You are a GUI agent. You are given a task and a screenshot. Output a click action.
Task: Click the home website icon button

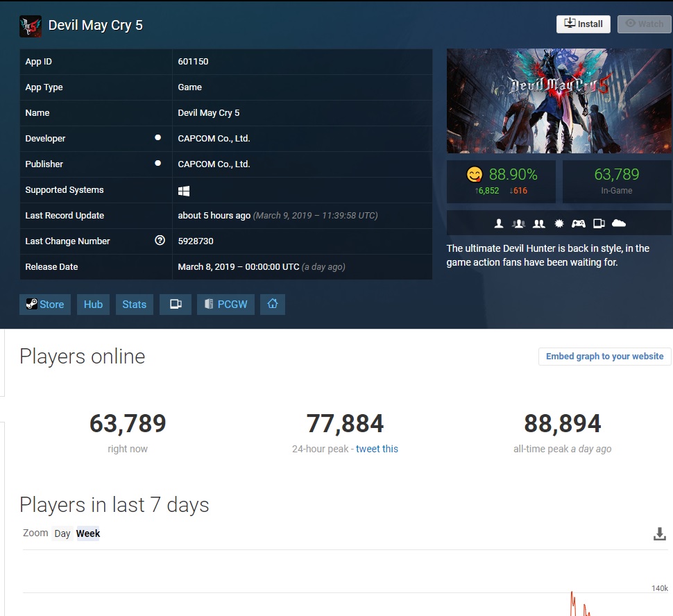(x=273, y=305)
